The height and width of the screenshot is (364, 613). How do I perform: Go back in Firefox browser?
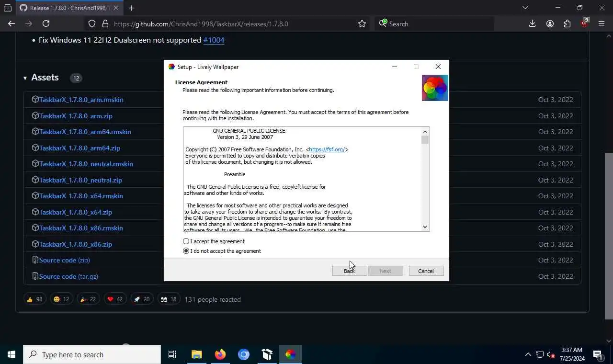pyautogui.click(x=11, y=23)
